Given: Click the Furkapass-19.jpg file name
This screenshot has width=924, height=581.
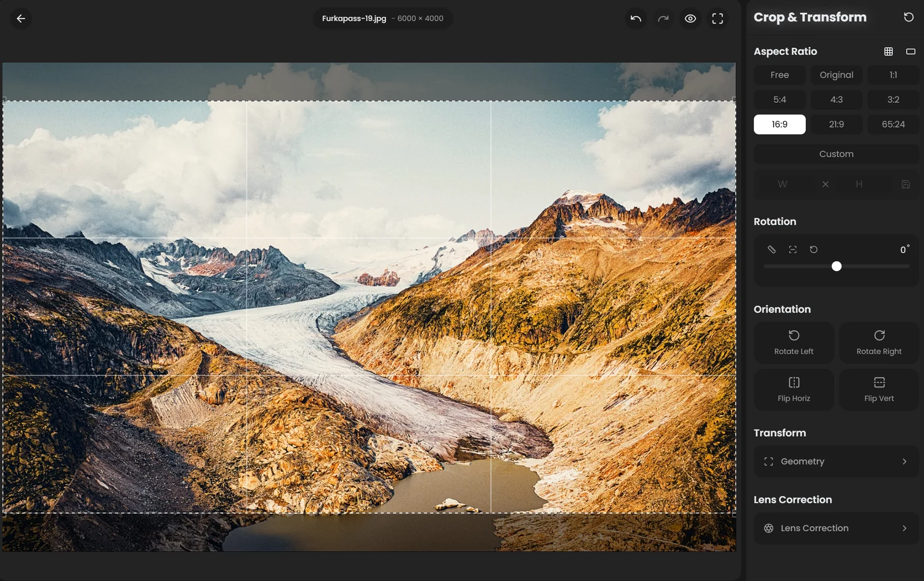Looking at the screenshot, I should click(x=354, y=18).
